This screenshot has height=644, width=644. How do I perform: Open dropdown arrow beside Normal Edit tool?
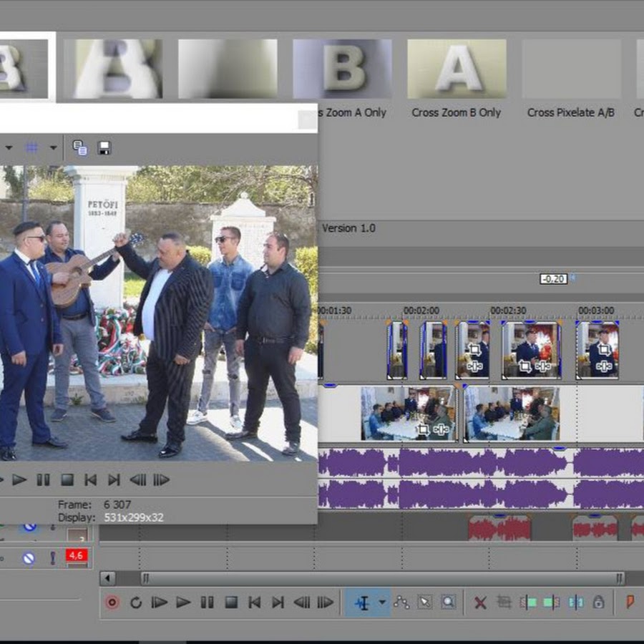[x=382, y=602]
